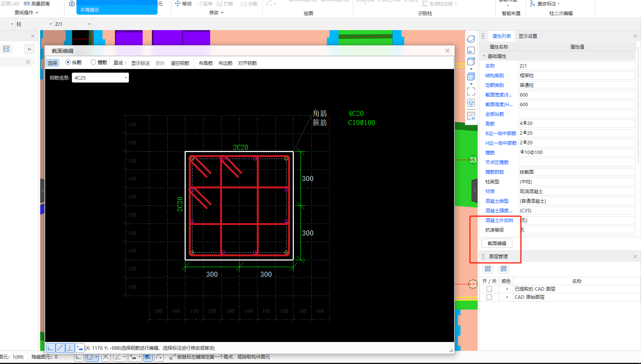Screen dimensions: 641x364
Task: Click 布边筋 button
Action: click(226, 63)
